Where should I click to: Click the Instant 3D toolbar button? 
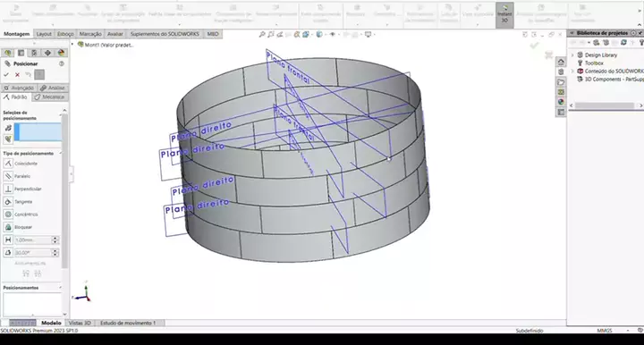[x=504, y=15]
